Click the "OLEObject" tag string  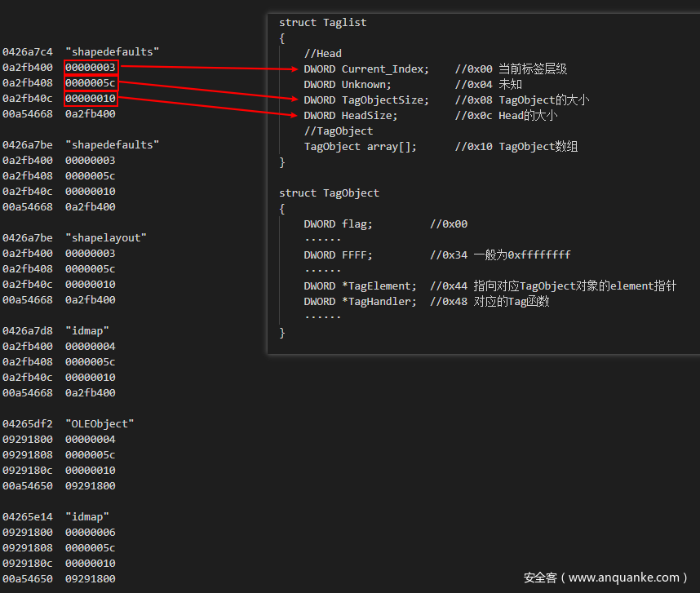(x=103, y=423)
